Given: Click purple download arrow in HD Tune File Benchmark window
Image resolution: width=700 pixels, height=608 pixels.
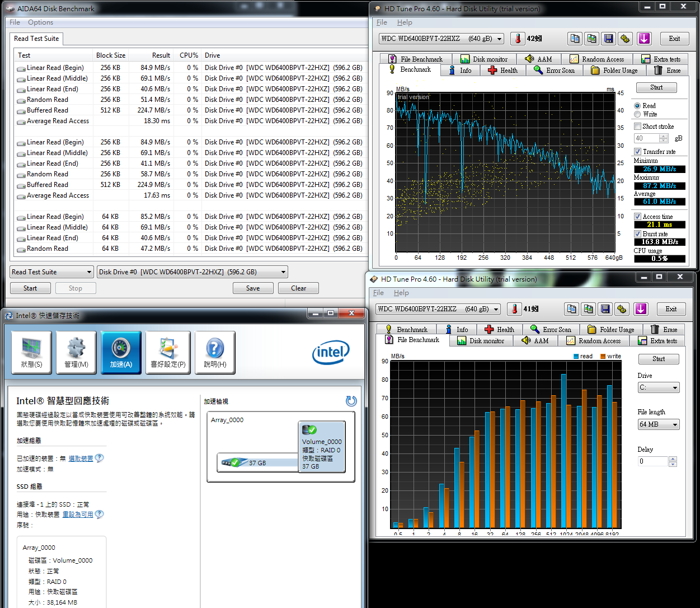Looking at the screenshot, I should pyautogui.click(x=641, y=309).
